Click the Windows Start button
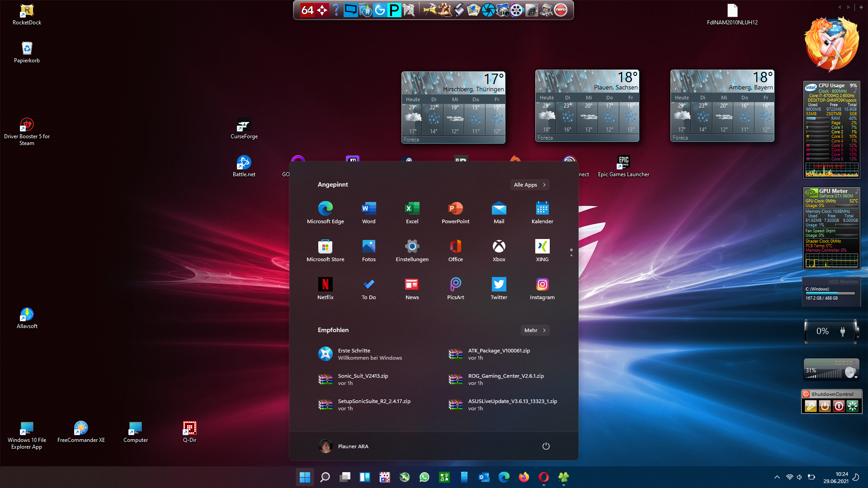The width and height of the screenshot is (868, 488). (x=305, y=477)
